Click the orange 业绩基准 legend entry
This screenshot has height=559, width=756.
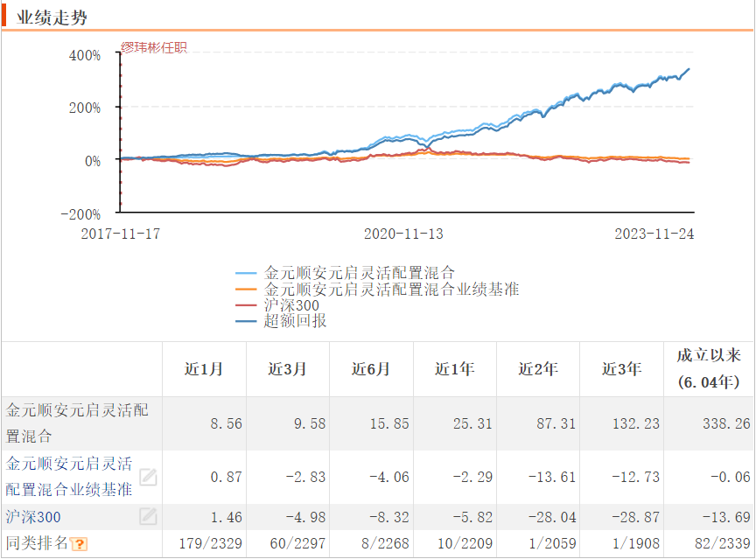[377, 290]
